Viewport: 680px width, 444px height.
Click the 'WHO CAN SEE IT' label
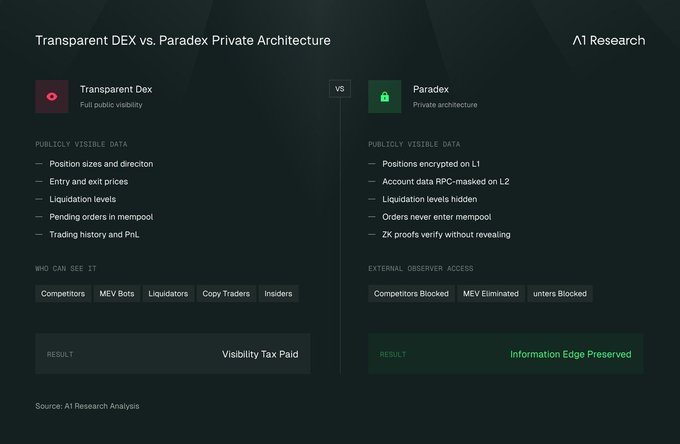tap(66, 268)
